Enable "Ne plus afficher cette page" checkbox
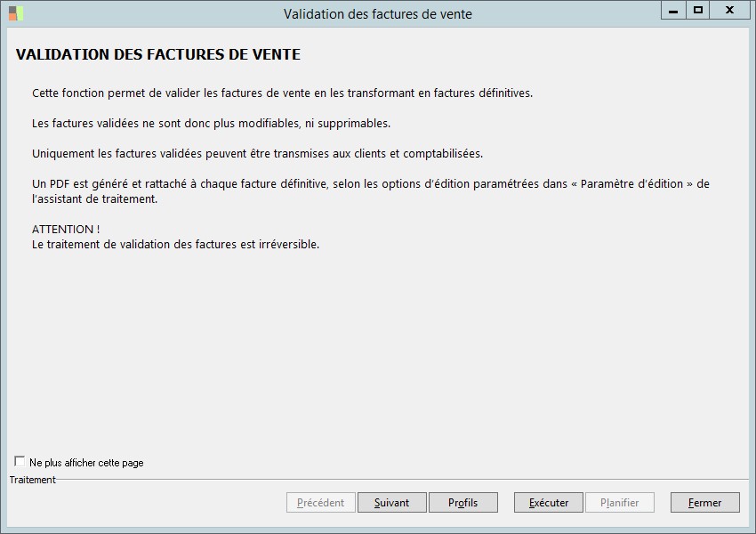 (x=20, y=462)
